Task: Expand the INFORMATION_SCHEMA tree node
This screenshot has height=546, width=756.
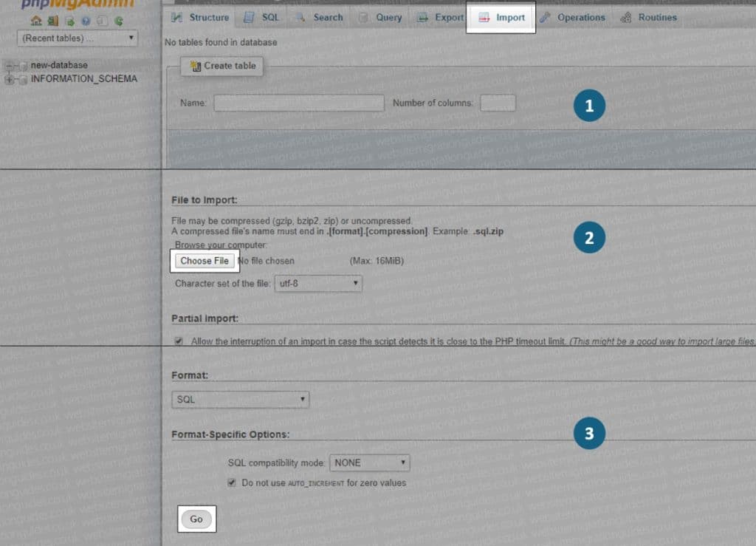Action: [9, 80]
